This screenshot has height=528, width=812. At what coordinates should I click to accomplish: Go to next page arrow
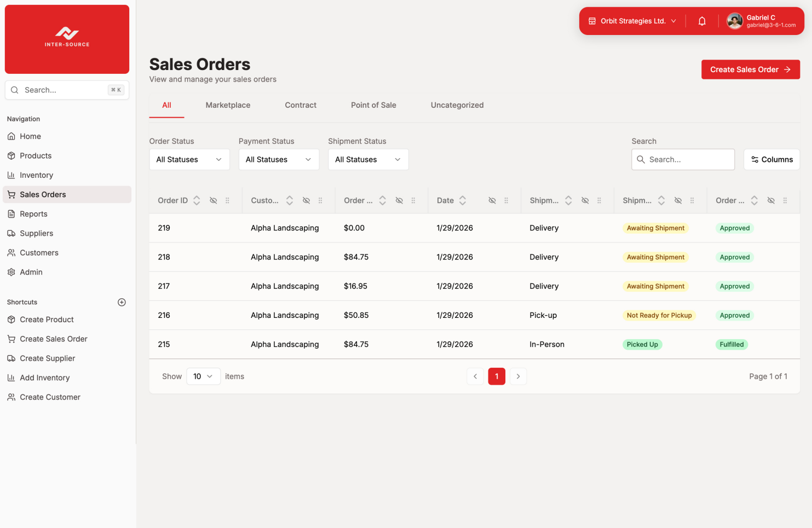click(518, 376)
